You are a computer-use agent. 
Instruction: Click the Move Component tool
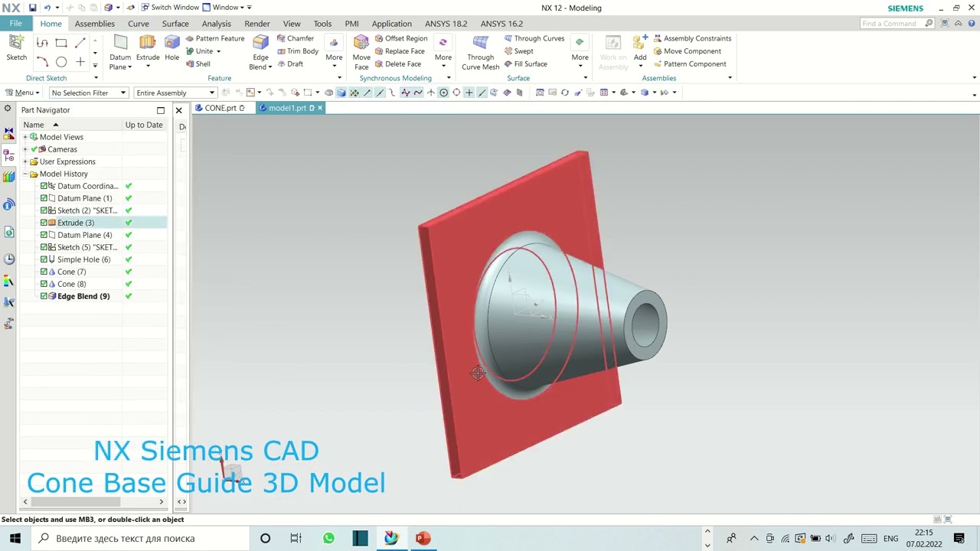[687, 51]
